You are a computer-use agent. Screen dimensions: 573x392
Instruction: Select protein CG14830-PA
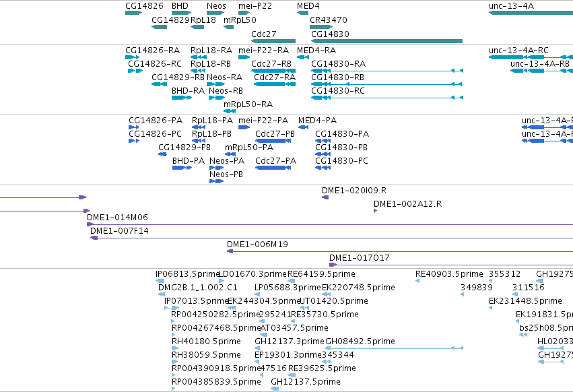coord(323,141)
